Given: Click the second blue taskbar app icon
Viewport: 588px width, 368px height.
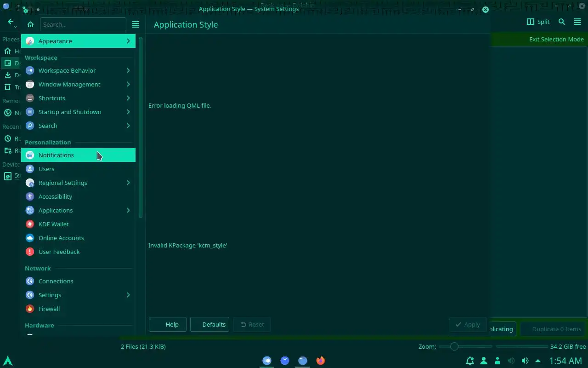Looking at the screenshot, I should (x=285, y=361).
